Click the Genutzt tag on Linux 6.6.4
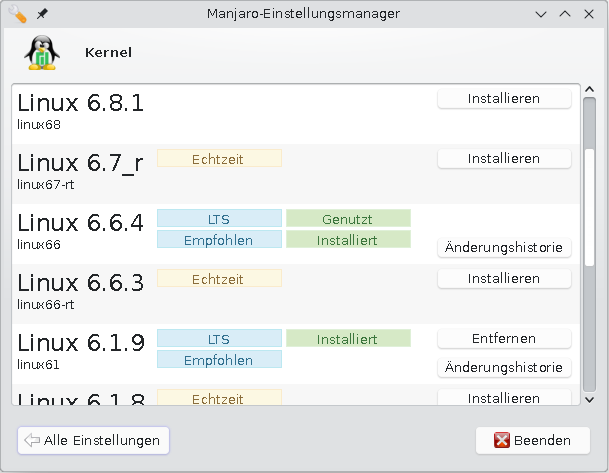Image resolution: width=609 pixels, height=473 pixels. tap(348, 219)
